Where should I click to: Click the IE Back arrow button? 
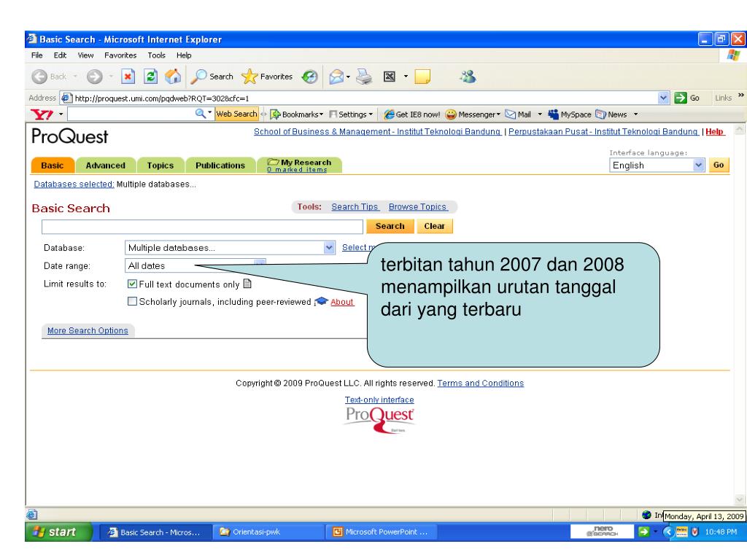pos(39,77)
